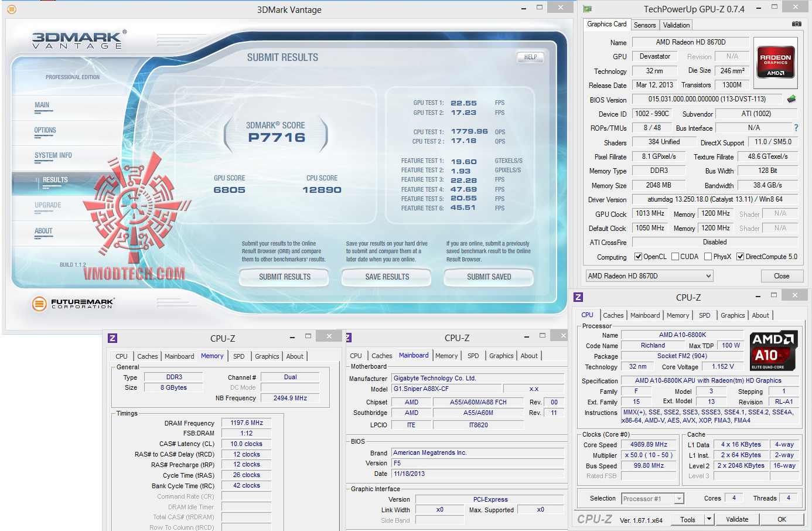Open the AMD Radeon HD 8670D card dropdown
The height and width of the screenshot is (531, 812).
(649, 276)
